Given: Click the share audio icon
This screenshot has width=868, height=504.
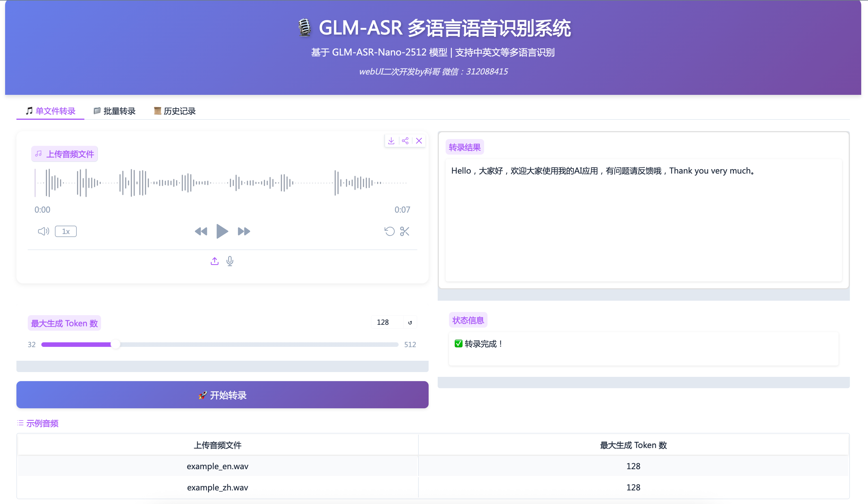Looking at the screenshot, I should click(x=405, y=141).
